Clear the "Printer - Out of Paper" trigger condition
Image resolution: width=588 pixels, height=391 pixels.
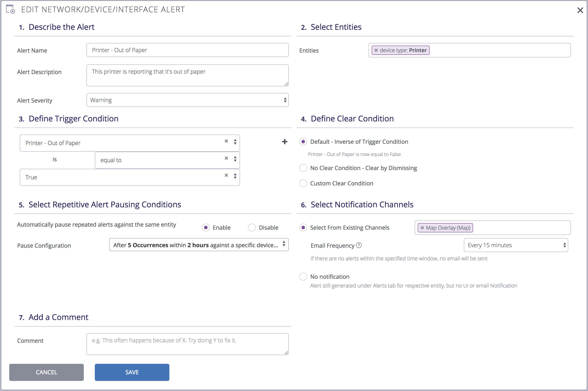pyautogui.click(x=226, y=141)
